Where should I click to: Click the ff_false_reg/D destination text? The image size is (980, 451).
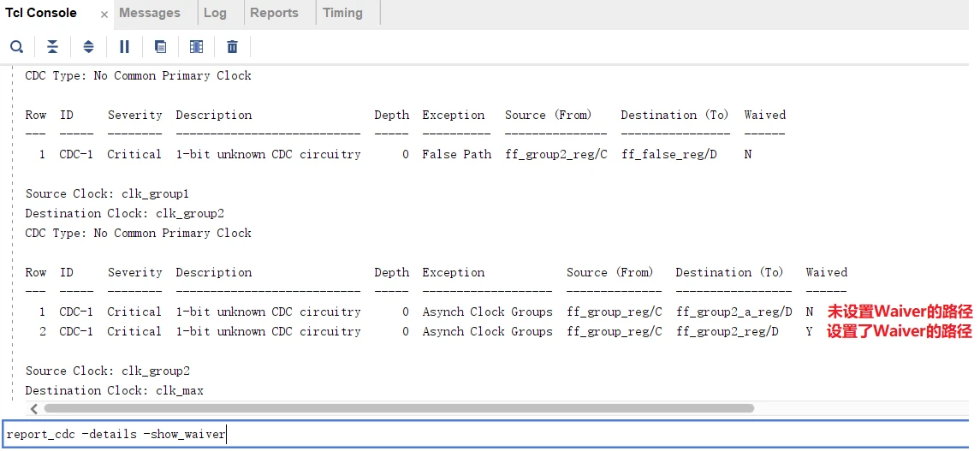[668, 154]
